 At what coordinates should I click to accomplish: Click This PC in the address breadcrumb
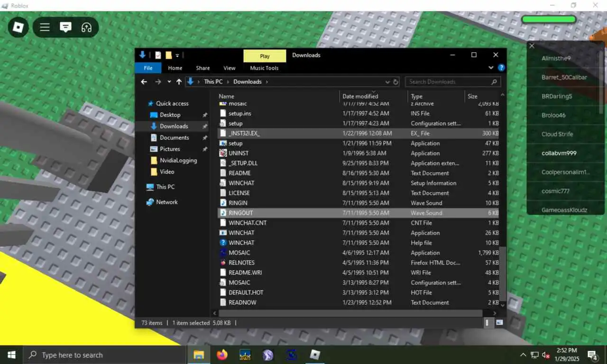[x=213, y=82]
